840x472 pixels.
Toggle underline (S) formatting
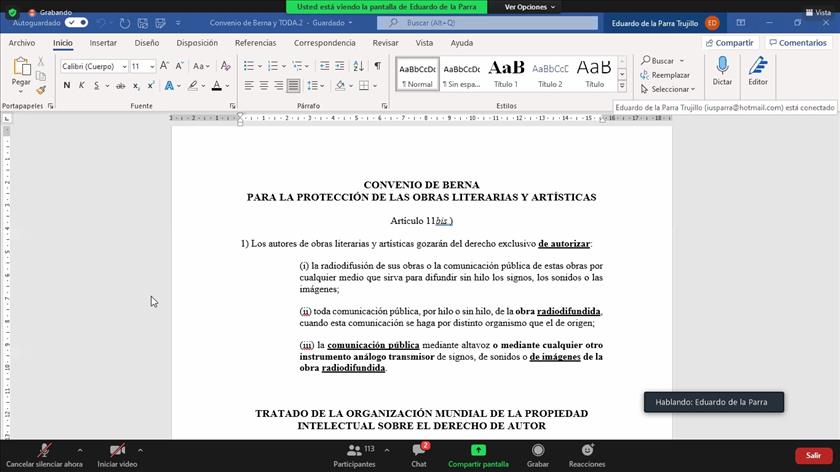(x=96, y=86)
